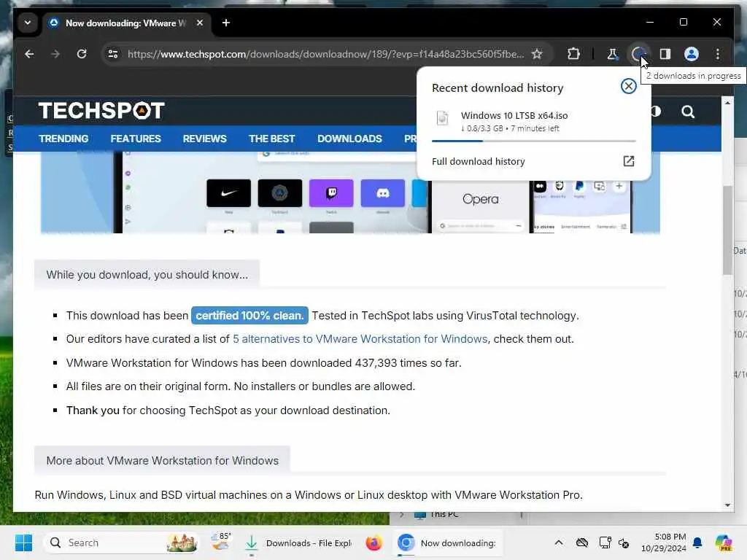Click Full download history text
Screen dimensions: 747x560
click(x=479, y=161)
